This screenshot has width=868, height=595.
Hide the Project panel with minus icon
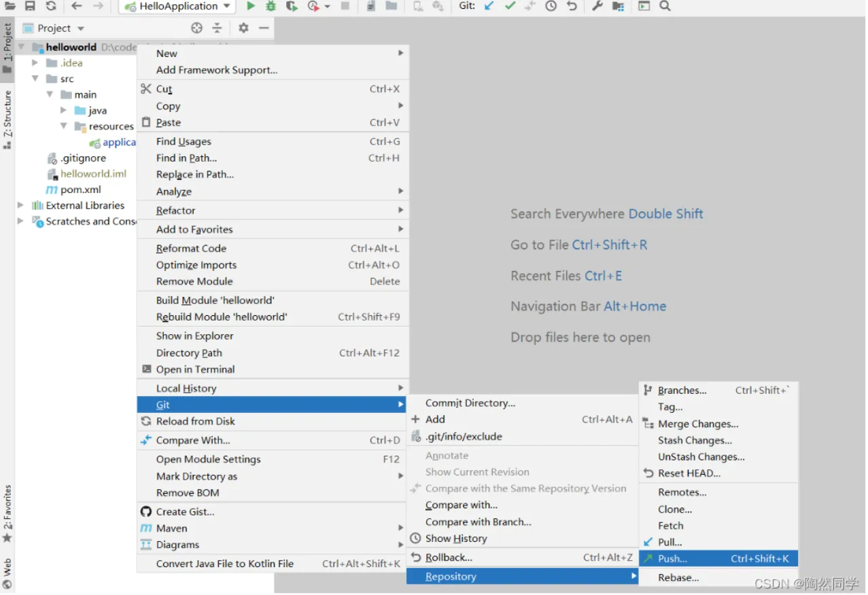tap(264, 28)
